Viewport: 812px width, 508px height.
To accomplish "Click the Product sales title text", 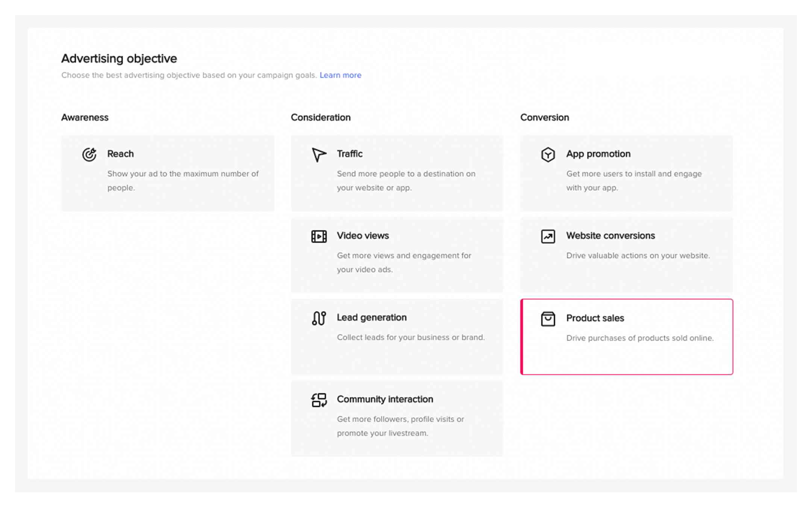I will [x=595, y=318].
